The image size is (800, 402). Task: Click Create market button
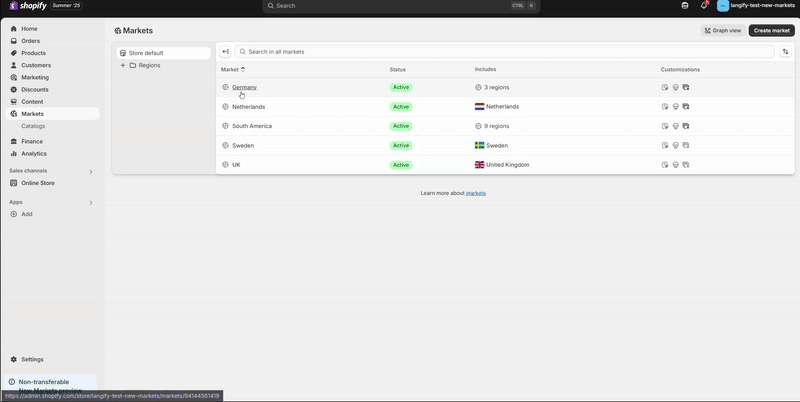771,31
